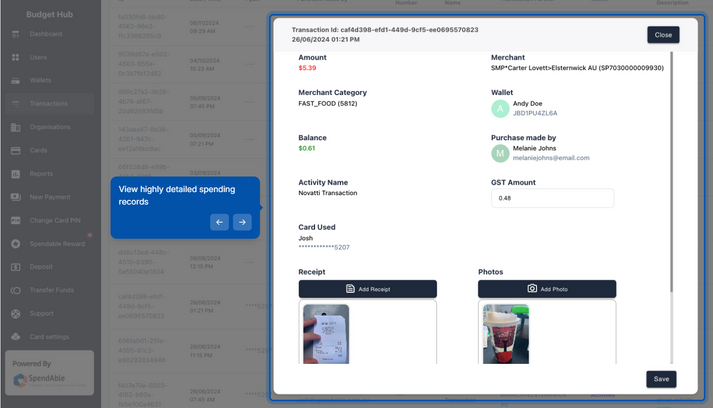
Task: Click the Add Photo button
Action: [547, 289]
